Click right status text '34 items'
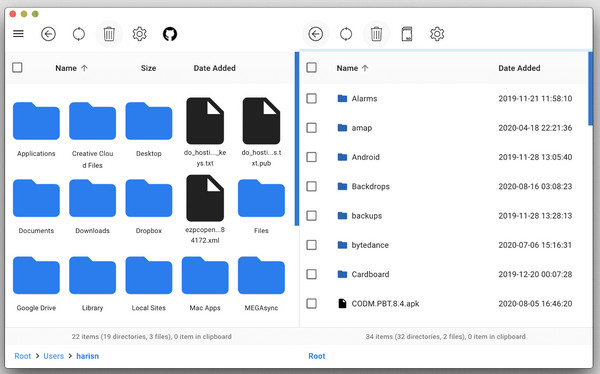The height and width of the screenshot is (374, 600). tap(445, 336)
